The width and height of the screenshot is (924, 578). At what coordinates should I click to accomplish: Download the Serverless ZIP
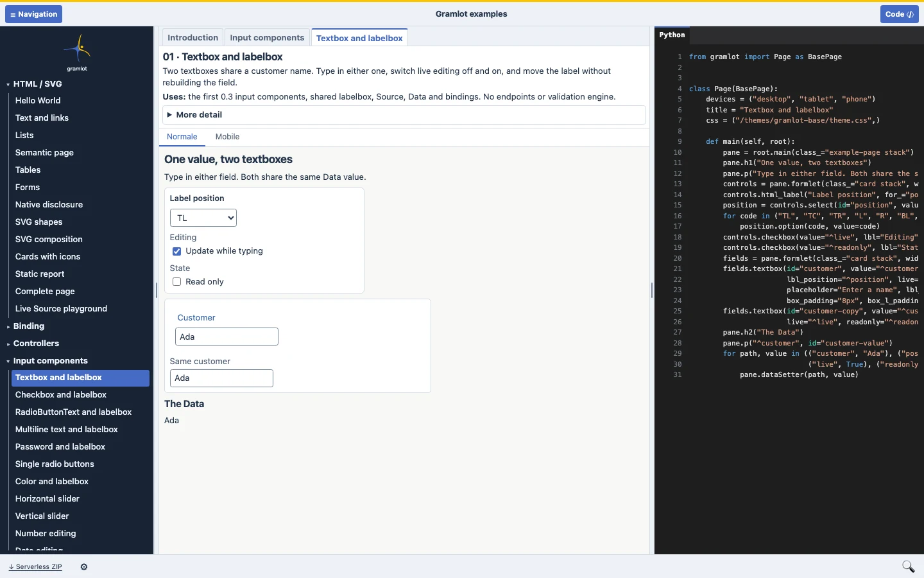coord(35,567)
